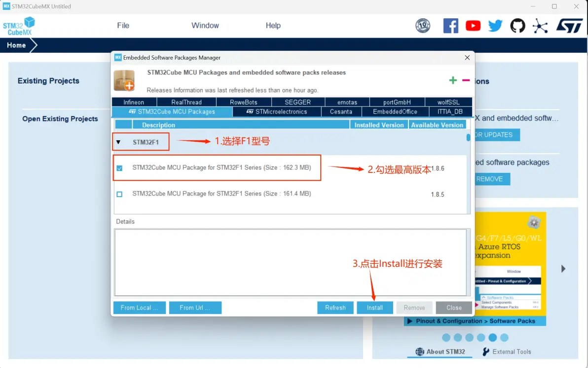Switch to the STMicroelectronics tab
This screenshot has width=588, height=368.
point(277,112)
